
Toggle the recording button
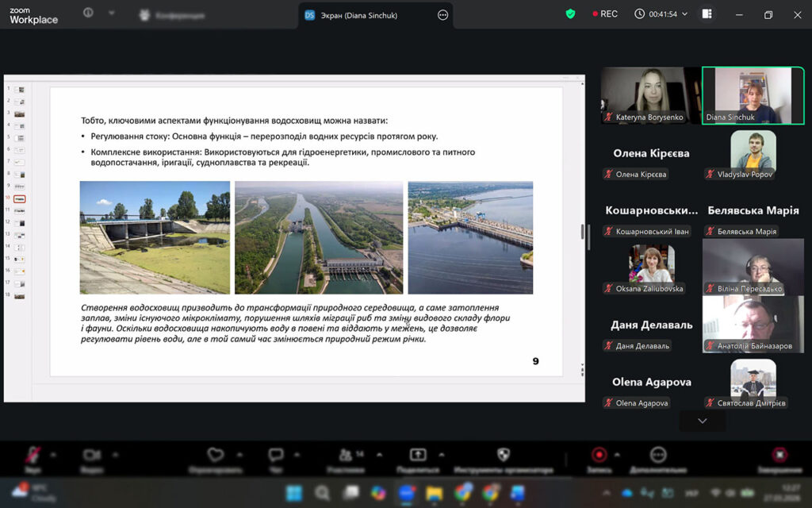599,455
